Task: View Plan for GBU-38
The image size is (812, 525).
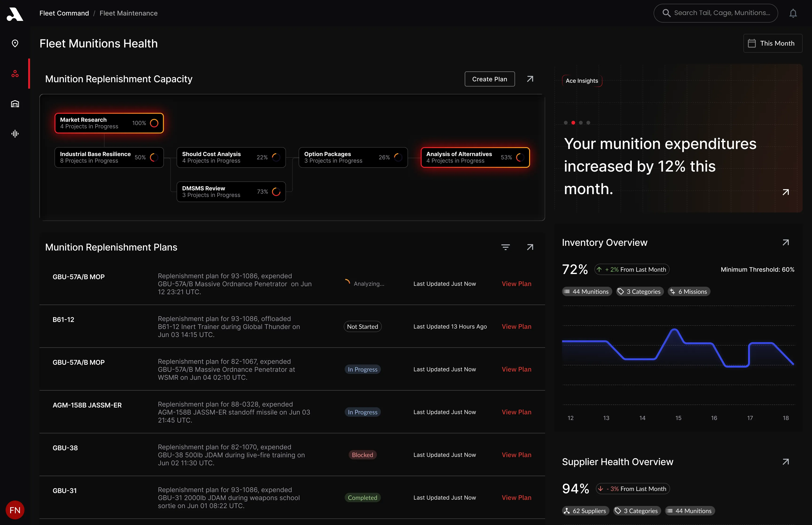Action: 517,455
